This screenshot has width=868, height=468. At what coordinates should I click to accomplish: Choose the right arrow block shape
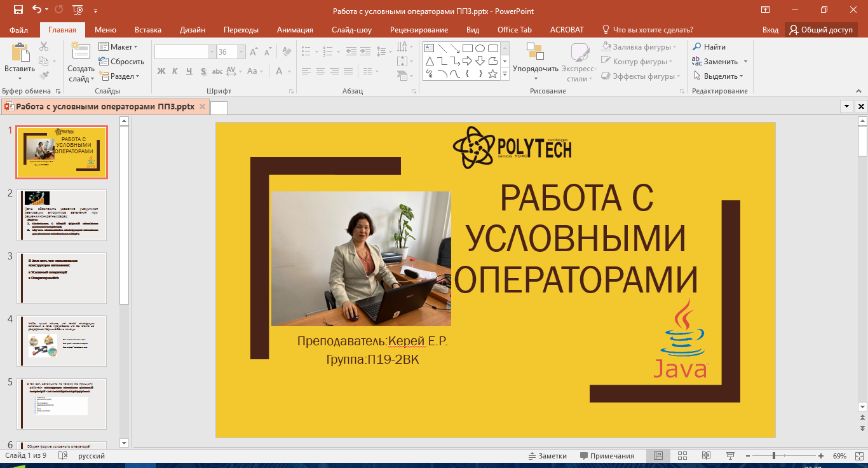point(467,61)
